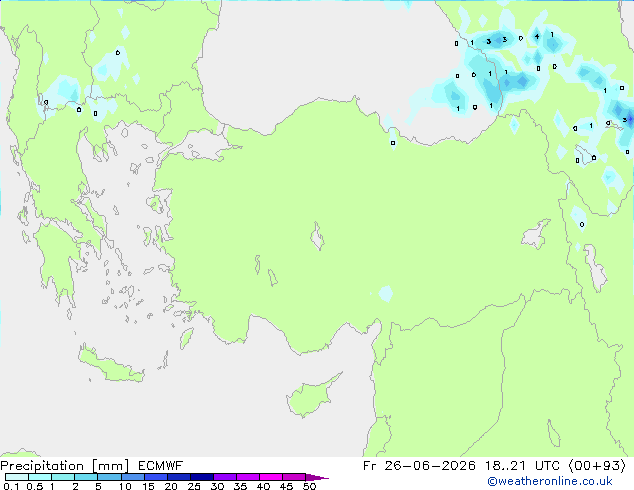Click the '18..21 UTC' time range text
The width and height of the screenshot is (634, 490).
pos(522,466)
